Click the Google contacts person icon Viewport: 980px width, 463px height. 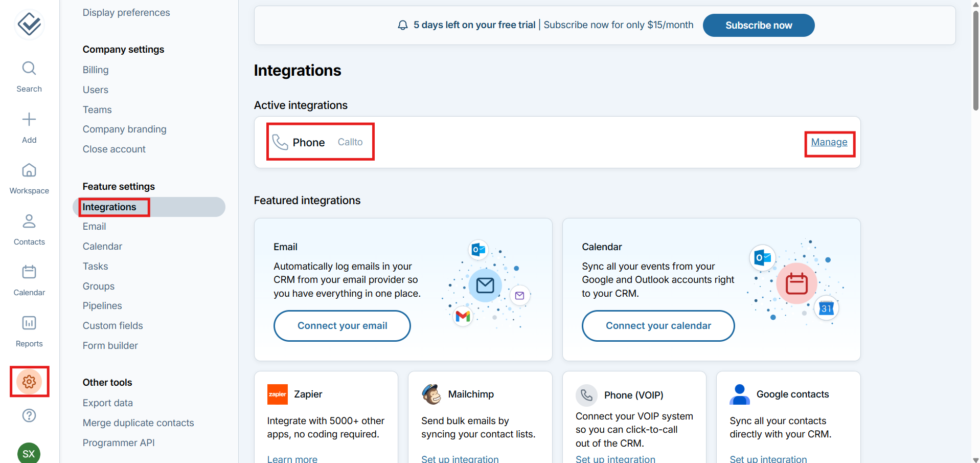tap(739, 394)
